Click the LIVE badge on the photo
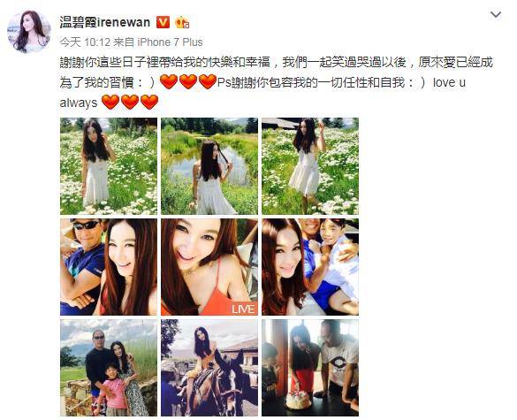Image resolution: width=517 pixels, height=420 pixels. pyautogui.click(x=243, y=309)
